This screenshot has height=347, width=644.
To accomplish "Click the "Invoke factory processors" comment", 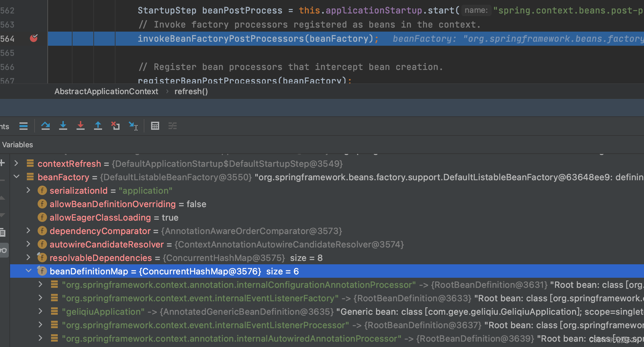I will pos(309,25).
